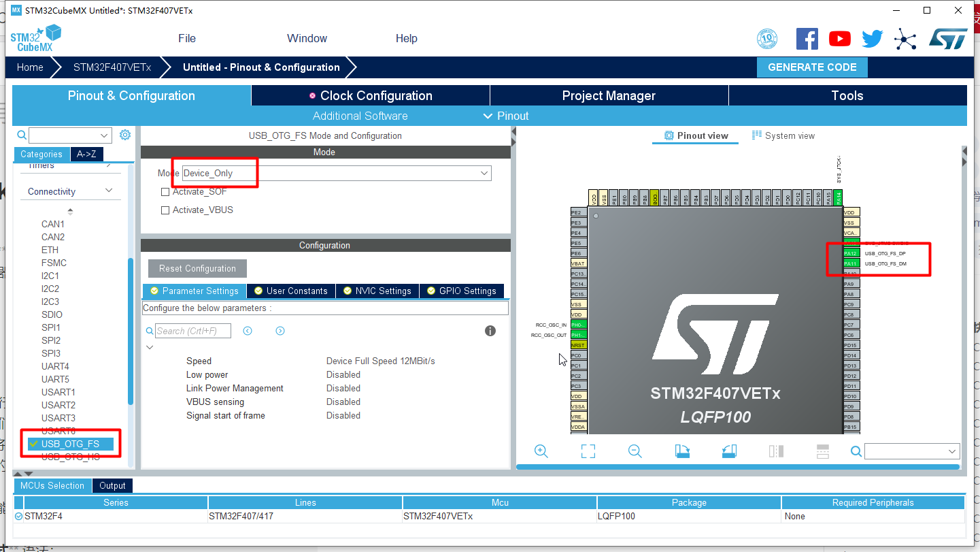
Task: Click best fit icon above chip diagram
Action: (588, 451)
